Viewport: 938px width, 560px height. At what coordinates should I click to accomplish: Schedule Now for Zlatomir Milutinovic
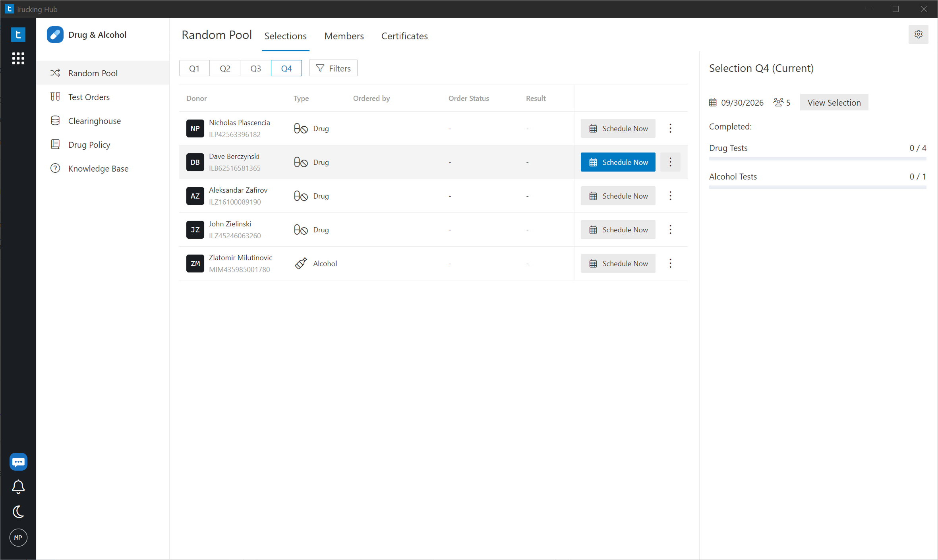pyautogui.click(x=618, y=263)
